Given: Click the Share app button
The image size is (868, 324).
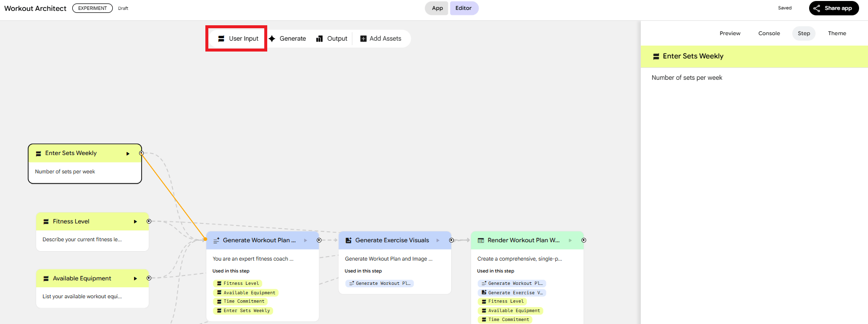Looking at the screenshot, I should pos(834,8).
